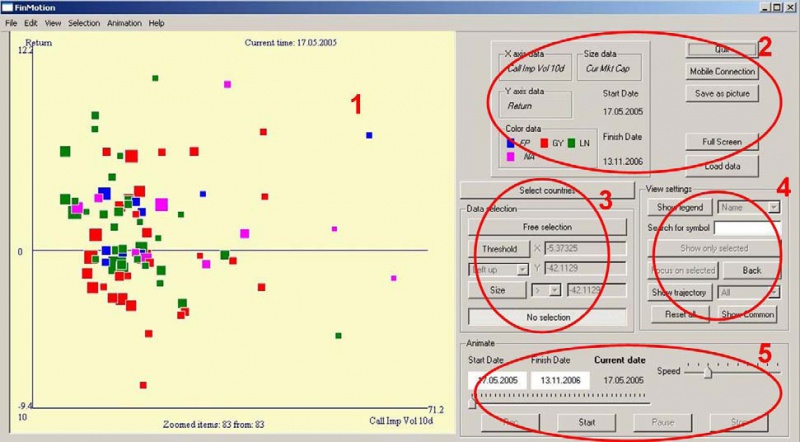
Task: Switch to Full Screen mode
Action: click(x=722, y=141)
